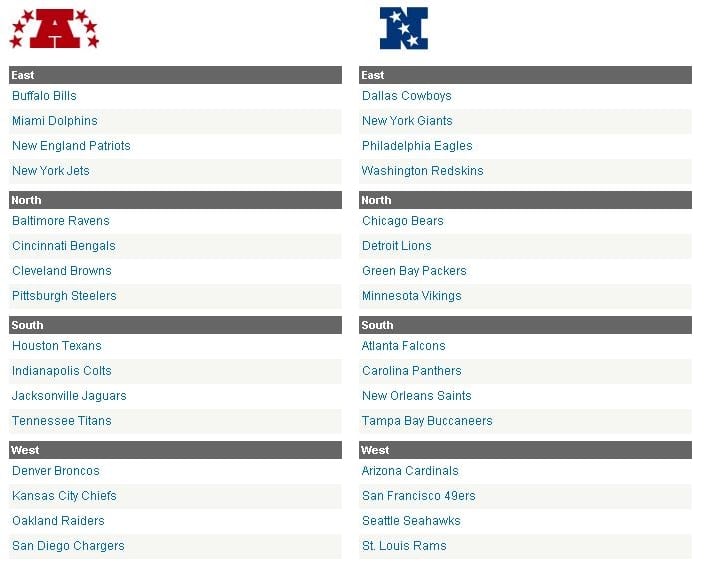This screenshot has height=571, width=711.
Task: Open the Miami Dolphins team page
Action: pos(55,121)
